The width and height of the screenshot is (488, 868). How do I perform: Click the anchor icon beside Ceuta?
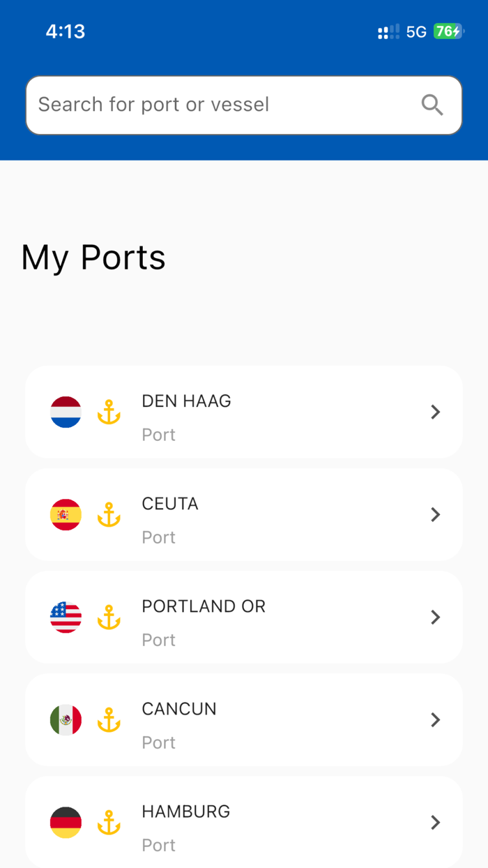109,515
